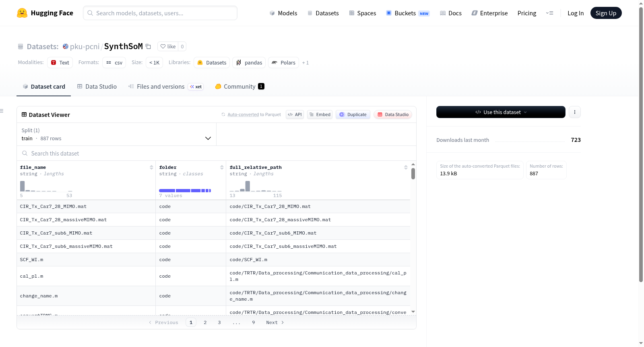644x347 pixels.
Task: Select cell CIR_Tx_Car7_28_MIMO.mat in file_name
Action: [86, 206]
